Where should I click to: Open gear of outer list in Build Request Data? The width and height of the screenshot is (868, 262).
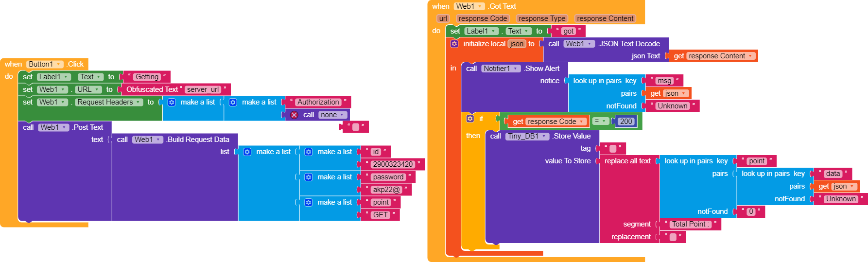tap(247, 152)
